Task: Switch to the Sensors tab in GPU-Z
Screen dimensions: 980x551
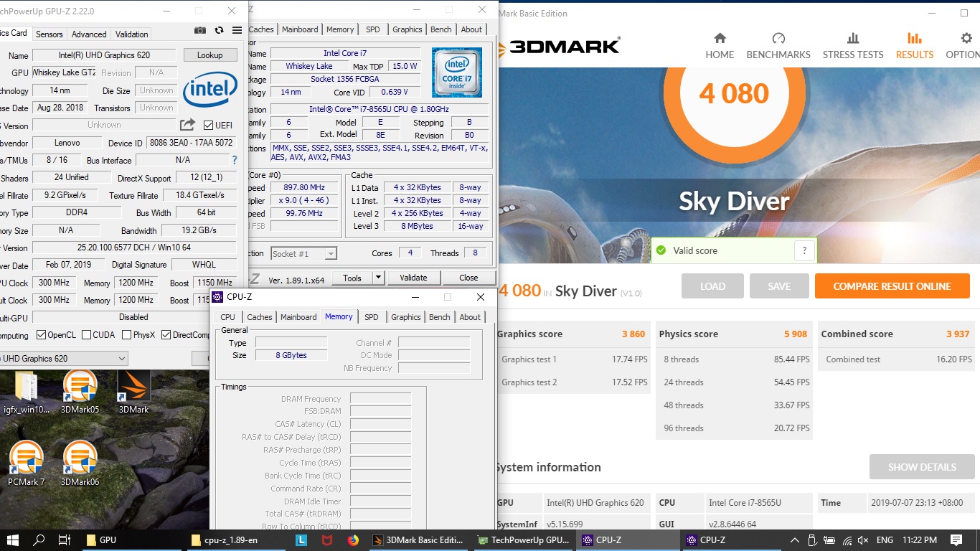Action: pos(50,34)
